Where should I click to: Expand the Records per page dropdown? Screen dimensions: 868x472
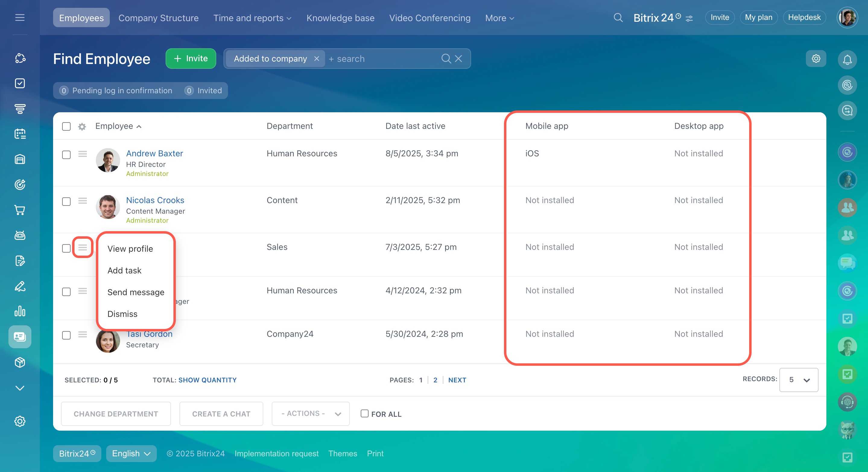coord(798,380)
